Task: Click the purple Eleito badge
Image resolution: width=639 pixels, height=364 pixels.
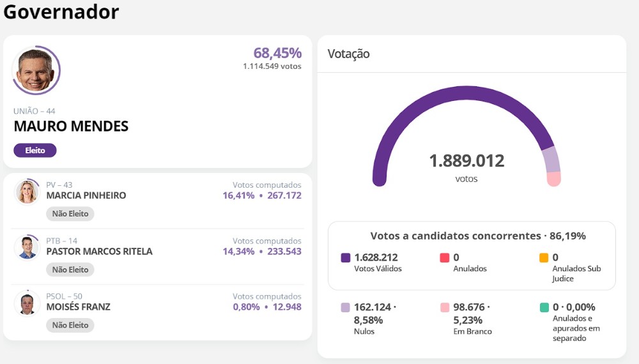Action: pyautogui.click(x=35, y=151)
